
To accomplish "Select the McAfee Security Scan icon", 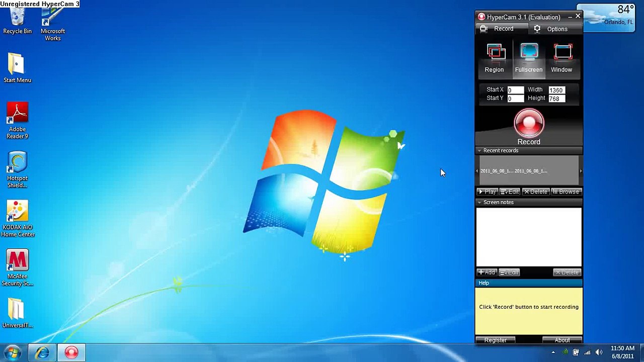I will 17,268.
